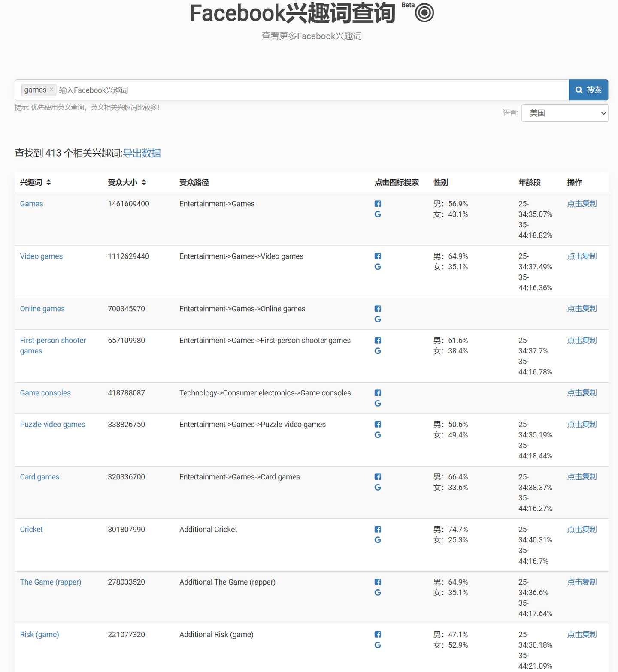Copy the Games row with 点击复制

tap(582, 204)
